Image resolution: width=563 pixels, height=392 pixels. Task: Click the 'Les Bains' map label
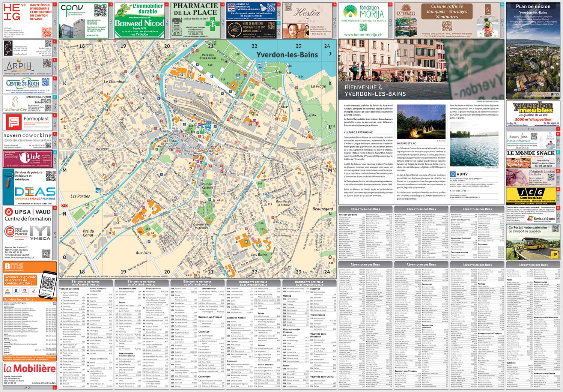(259, 254)
